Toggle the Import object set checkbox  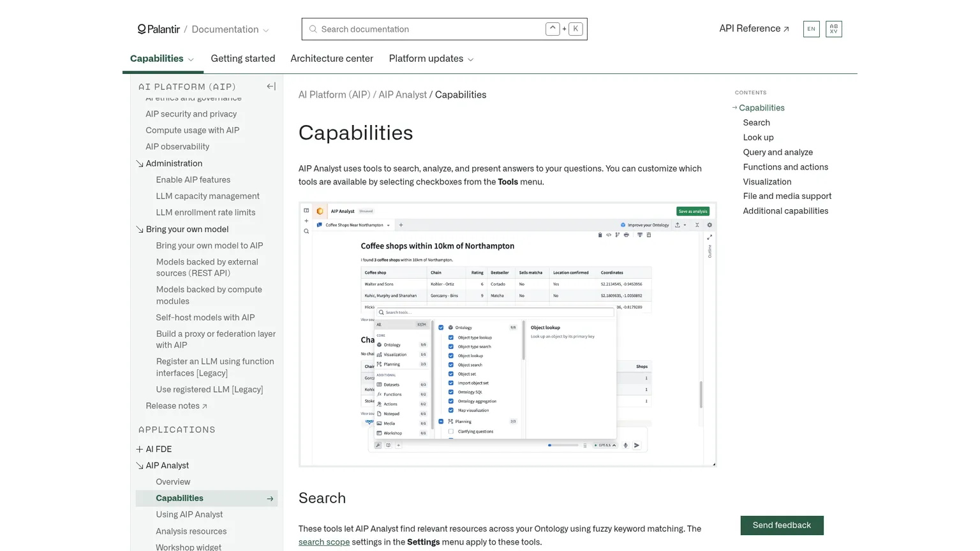pyautogui.click(x=451, y=383)
